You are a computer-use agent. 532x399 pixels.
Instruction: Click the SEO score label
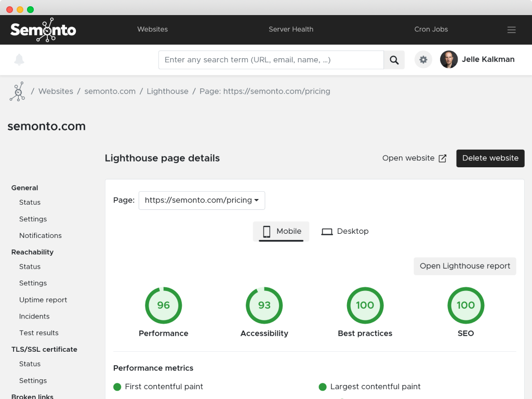[x=466, y=334]
